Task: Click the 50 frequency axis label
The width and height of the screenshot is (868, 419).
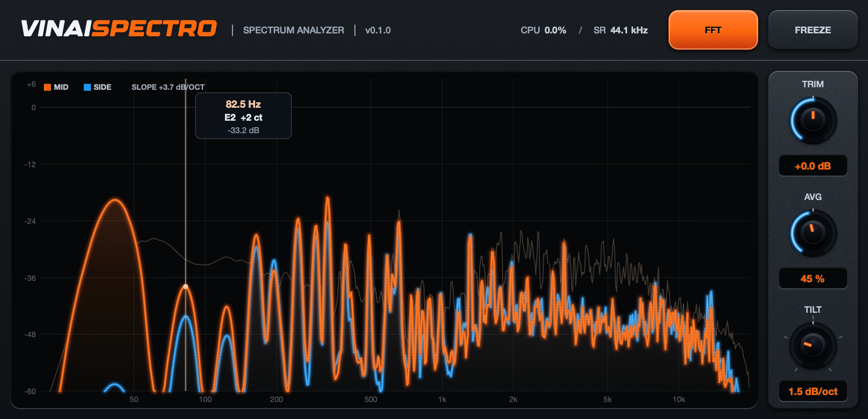Action: pos(134,400)
